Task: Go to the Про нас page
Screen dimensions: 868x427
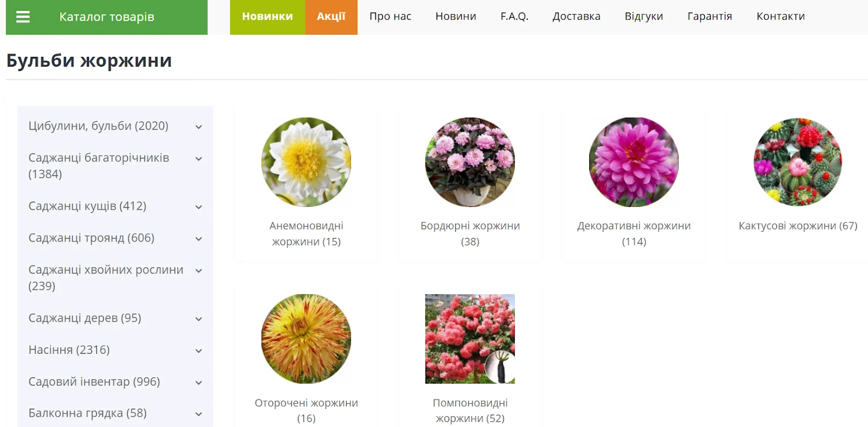Action: tap(391, 16)
